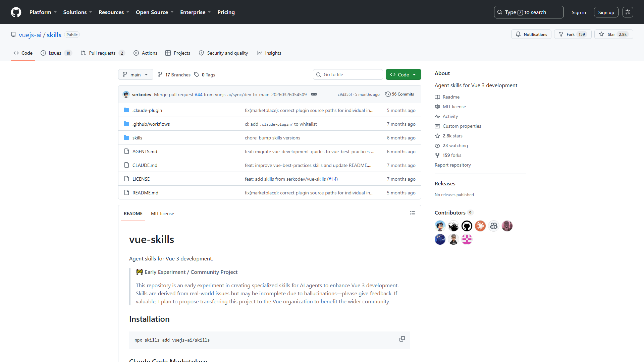Expand the Enterprise menu
Screen dimensions: 644x362
pyautogui.click(x=195, y=12)
